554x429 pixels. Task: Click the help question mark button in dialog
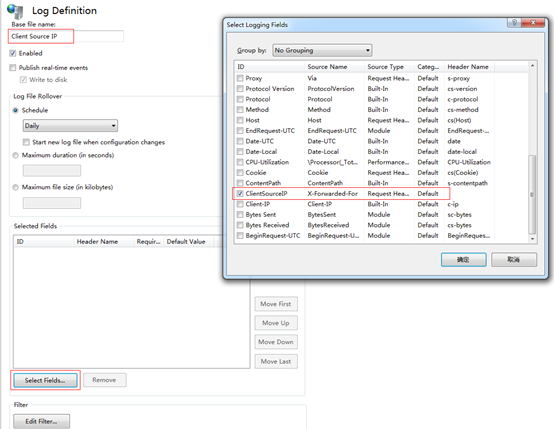click(514, 23)
